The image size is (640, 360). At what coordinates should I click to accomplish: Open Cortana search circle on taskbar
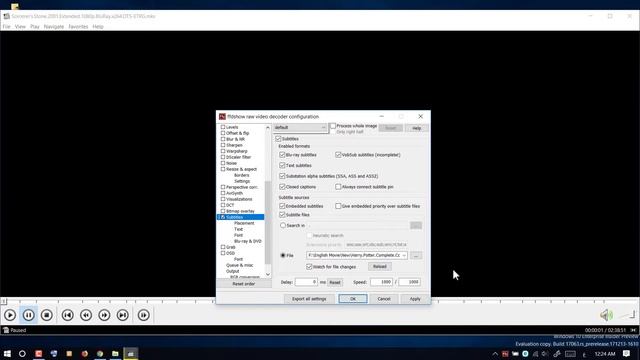point(22,353)
